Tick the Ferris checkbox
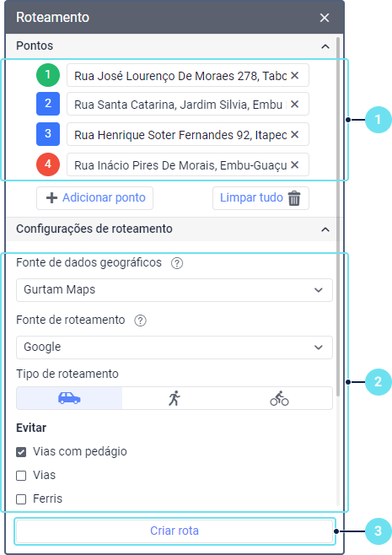 coord(21,499)
